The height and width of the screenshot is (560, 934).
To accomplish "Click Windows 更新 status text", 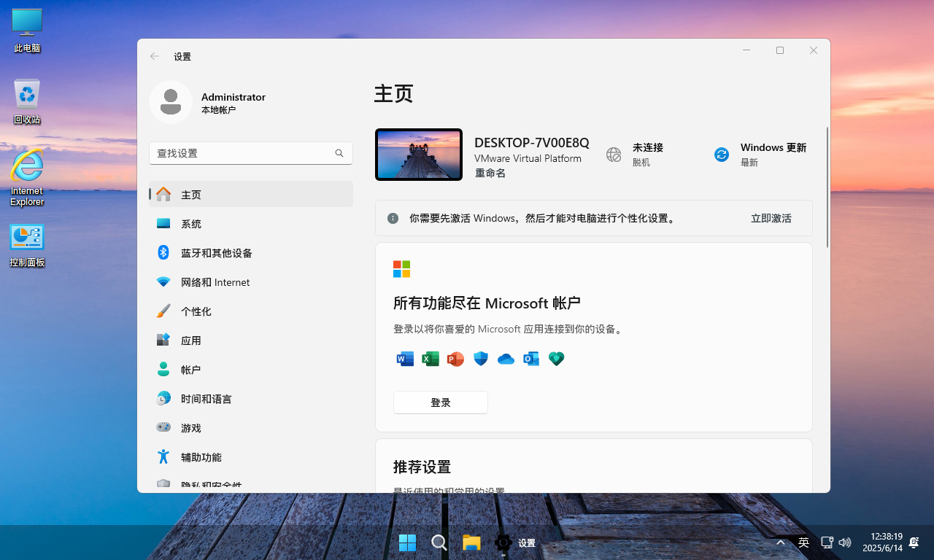I will click(773, 147).
